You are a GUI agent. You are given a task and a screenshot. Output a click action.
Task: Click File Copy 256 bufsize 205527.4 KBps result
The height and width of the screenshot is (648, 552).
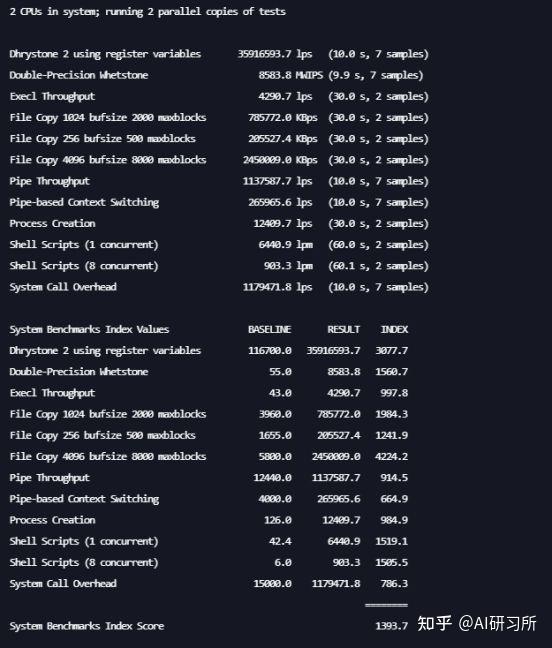pos(283,139)
